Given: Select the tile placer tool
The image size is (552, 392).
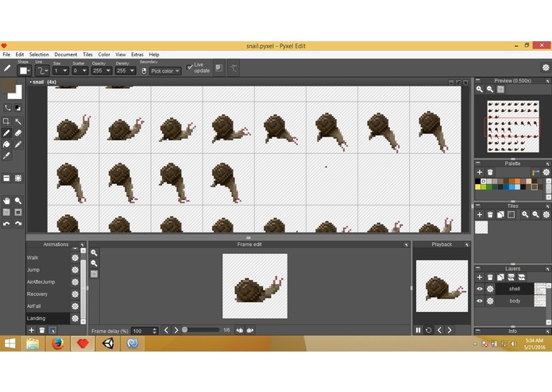Looking at the screenshot, I should pyautogui.click(x=6, y=179).
